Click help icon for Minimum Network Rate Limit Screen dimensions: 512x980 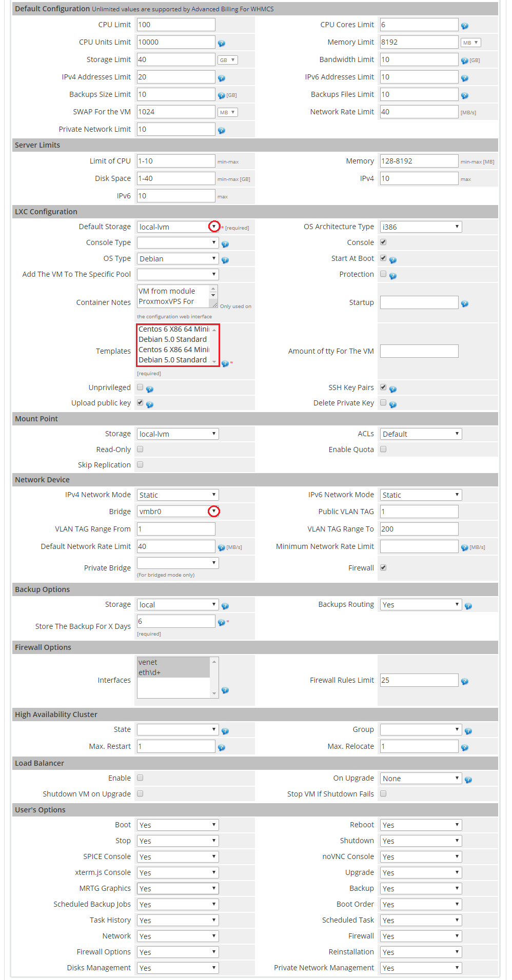click(x=464, y=547)
